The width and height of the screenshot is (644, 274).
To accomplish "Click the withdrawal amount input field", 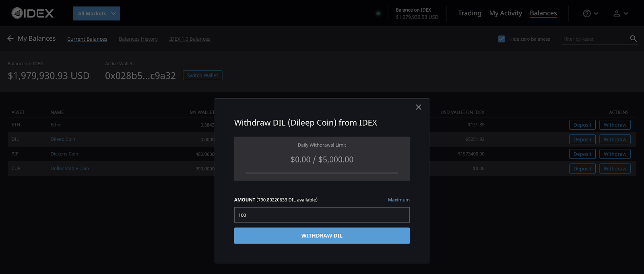I will [322, 215].
